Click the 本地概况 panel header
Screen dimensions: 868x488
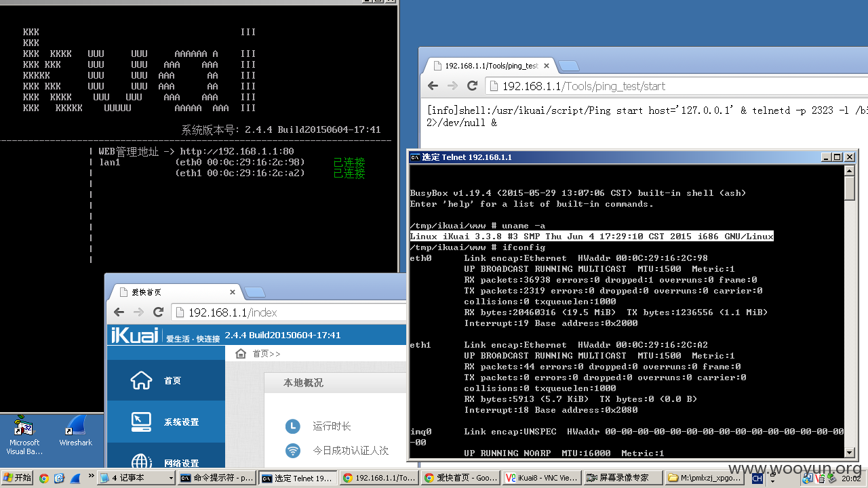pos(335,383)
